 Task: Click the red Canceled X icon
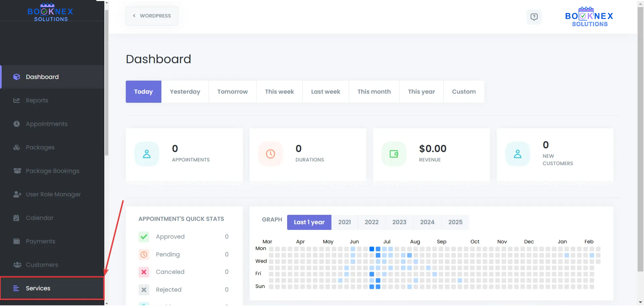tap(144, 272)
